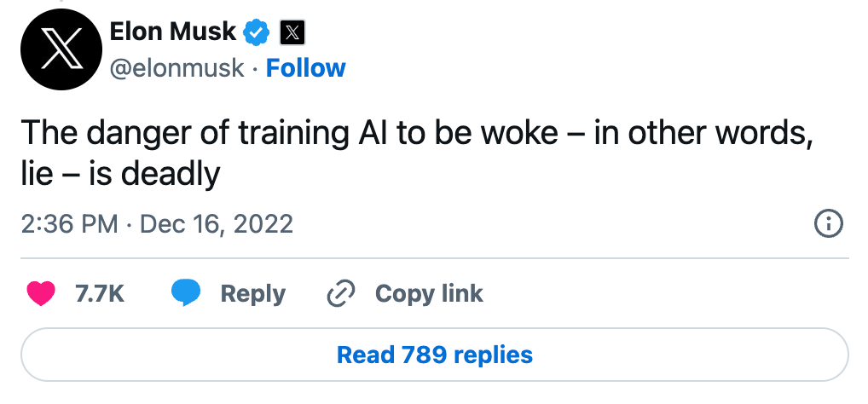Follow the account via Follow link

coord(305,68)
